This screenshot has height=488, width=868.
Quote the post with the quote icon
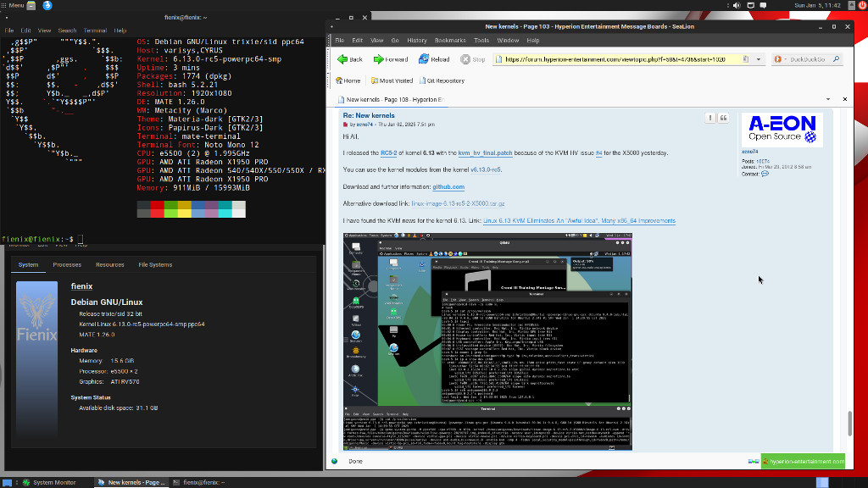pos(723,118)
